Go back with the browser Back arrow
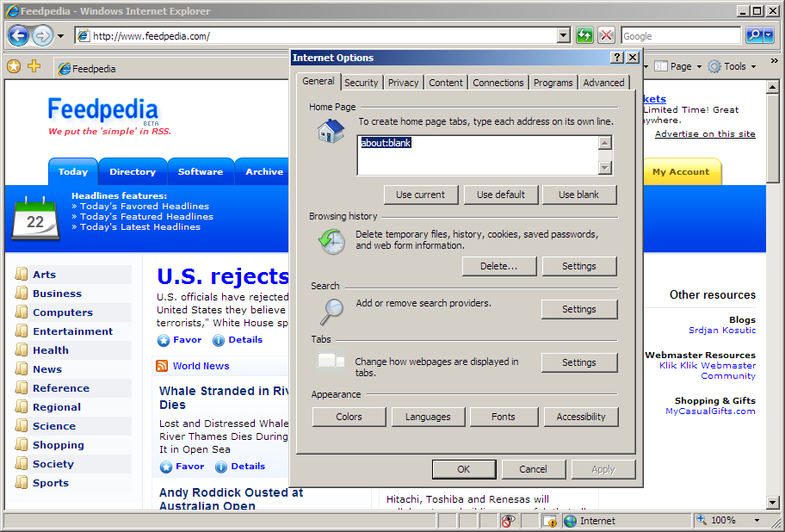The height and width of the screenshot is (532, 785). click(19, 35)
